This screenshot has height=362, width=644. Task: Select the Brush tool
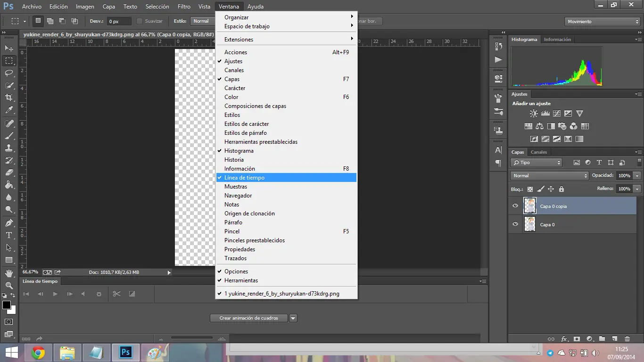[x=9, y=136]
